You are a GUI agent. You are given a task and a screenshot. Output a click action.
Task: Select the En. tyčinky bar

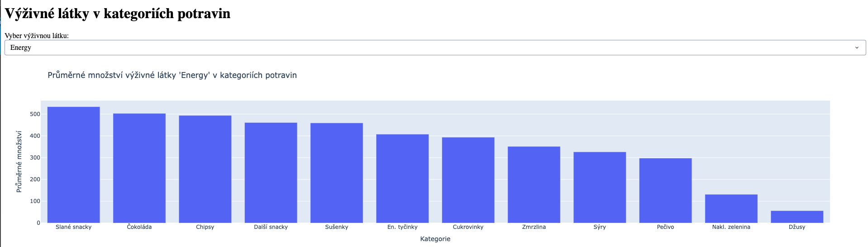click(402, 179)
